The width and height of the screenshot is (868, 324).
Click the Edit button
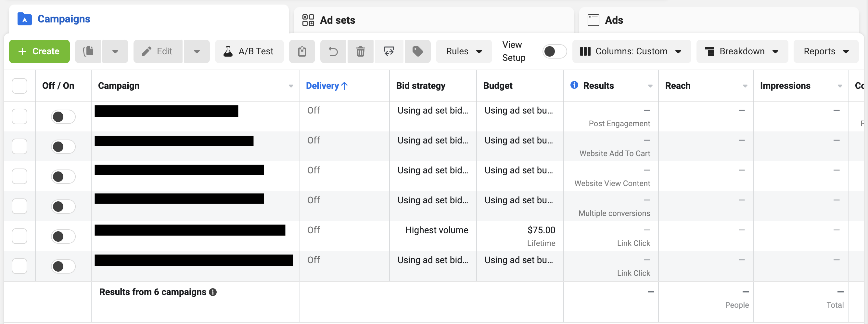(x=158, y=51)
